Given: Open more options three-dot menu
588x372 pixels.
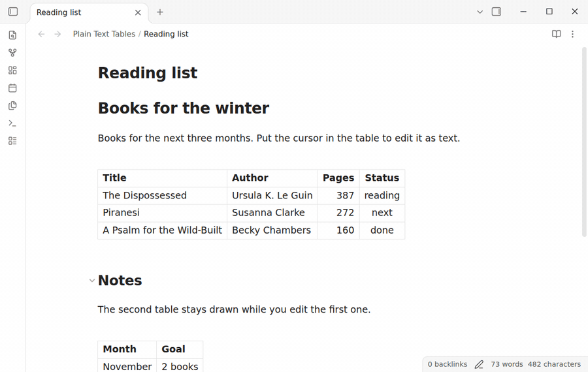Looking at the screenshot, I should (x=572, y=34).
